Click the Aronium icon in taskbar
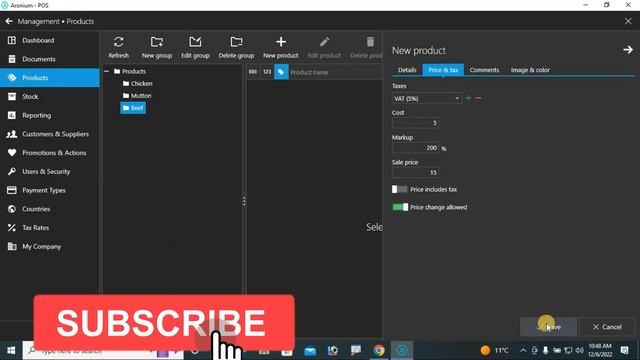Image resolution: width=640 pixels, height=360 pixels. (x=402, y=350)
